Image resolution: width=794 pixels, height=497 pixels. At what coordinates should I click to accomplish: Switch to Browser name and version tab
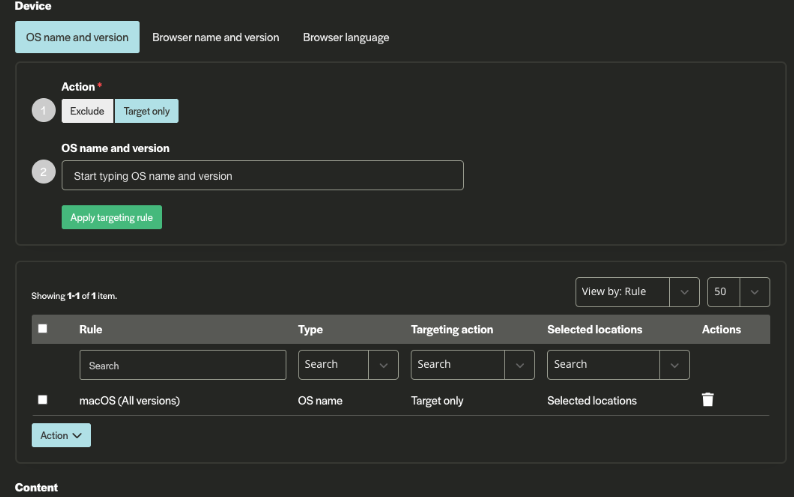[x=215, y=37]
